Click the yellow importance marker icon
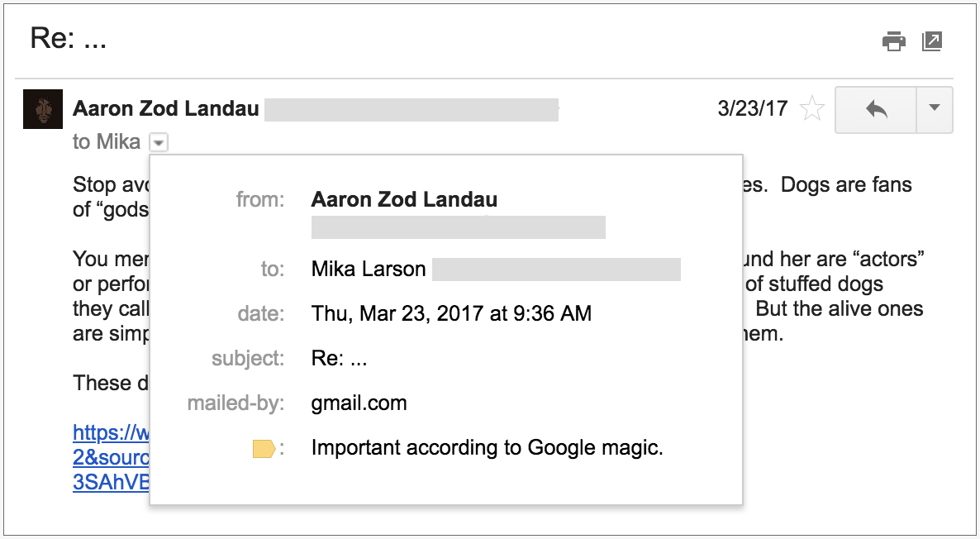This screenshot has height=539, width=980. coord(264,448)
